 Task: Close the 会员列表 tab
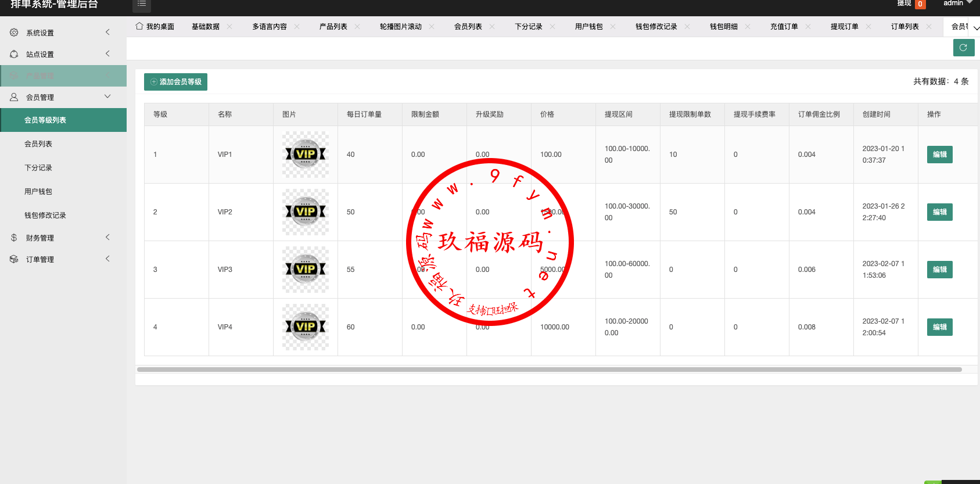(x=492, y=26)
